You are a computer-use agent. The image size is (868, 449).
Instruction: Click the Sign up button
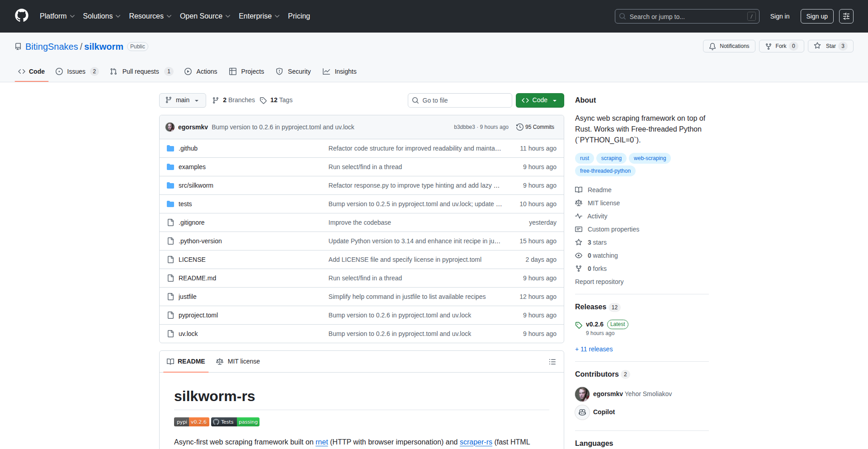click(x=817, y=16)
